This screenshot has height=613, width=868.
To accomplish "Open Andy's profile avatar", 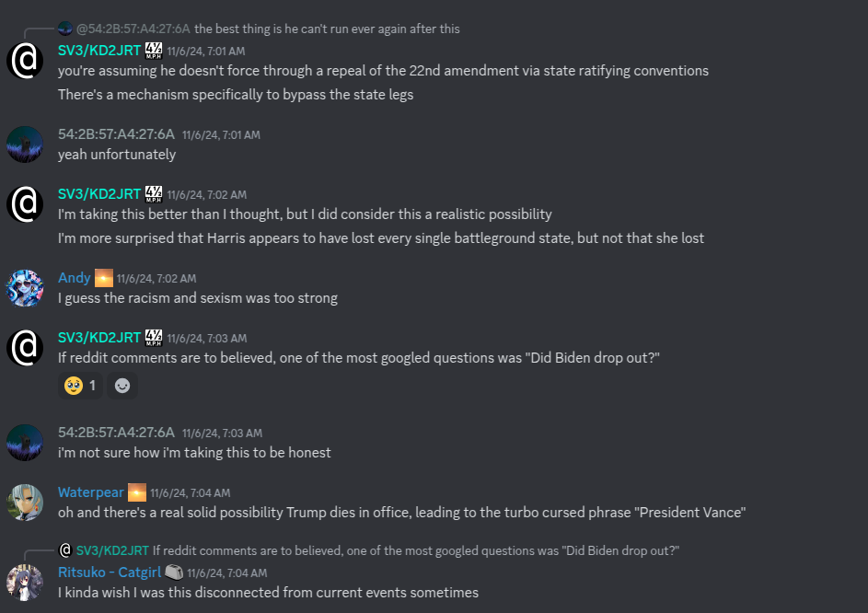I will (x=25, y=288).
